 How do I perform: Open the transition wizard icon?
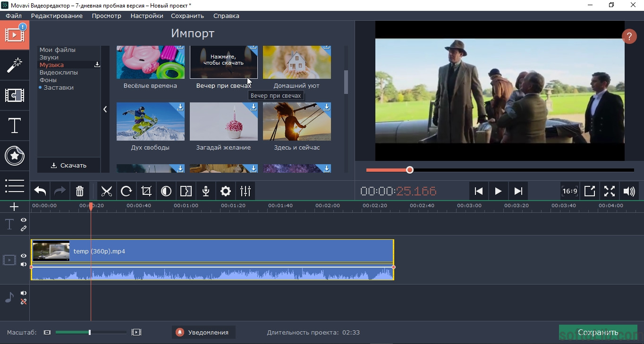[x=186, y=191]
